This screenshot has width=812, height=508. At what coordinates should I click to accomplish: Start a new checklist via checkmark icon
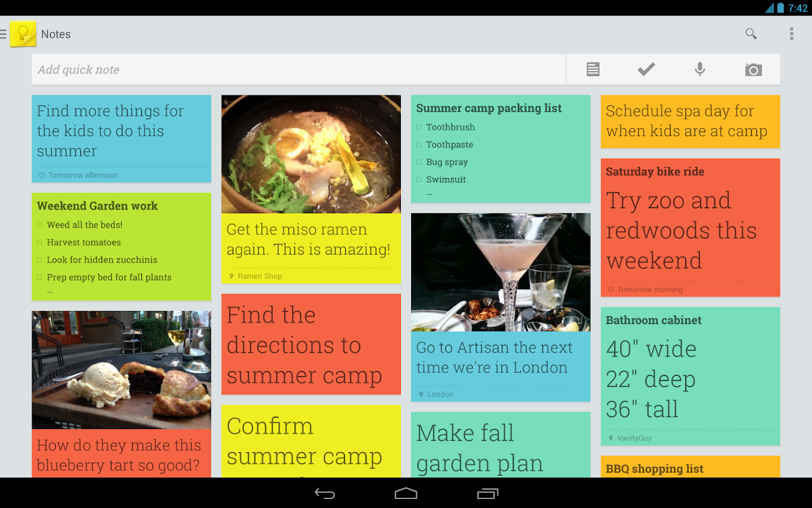646,69
